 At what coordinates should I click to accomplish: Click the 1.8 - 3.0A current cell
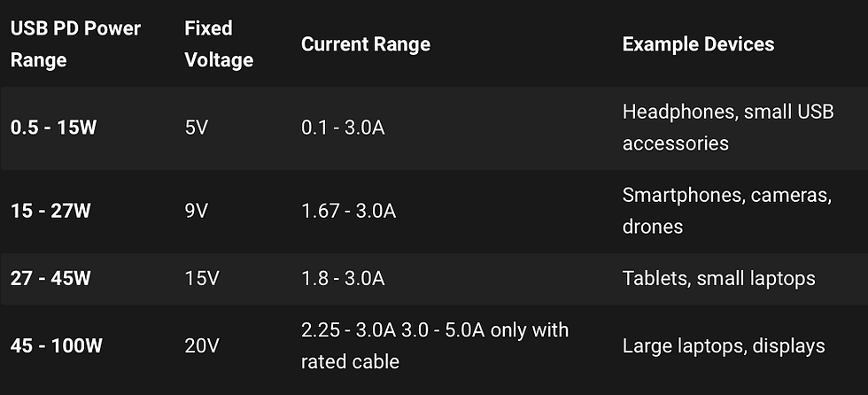point(343,278)
